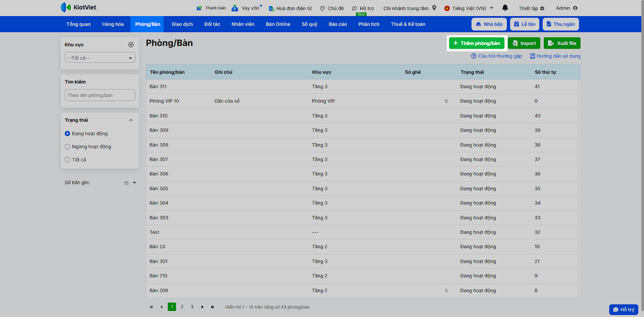Screen dimensions: 644x317
Task: Open Hỗ trợ chat in top bar
Action: (x=363, y=8)
